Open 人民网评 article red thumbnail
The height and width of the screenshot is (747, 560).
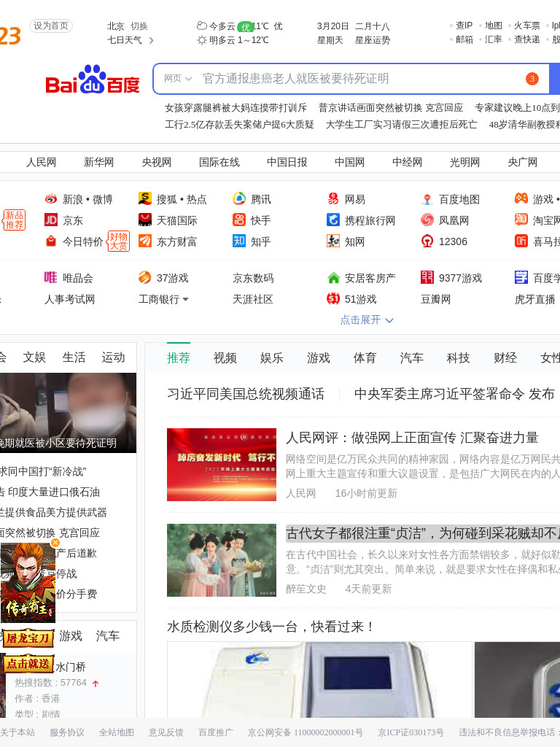click(222, 465)
